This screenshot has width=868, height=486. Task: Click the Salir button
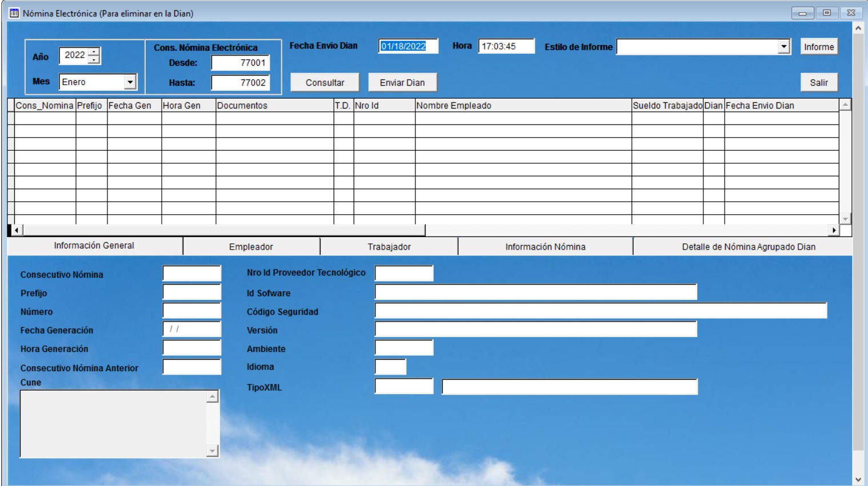pos(819,82)
